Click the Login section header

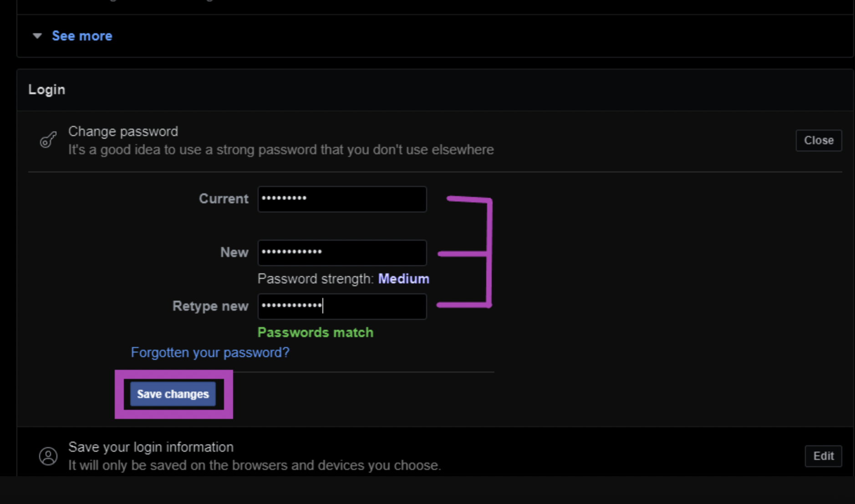47,90
